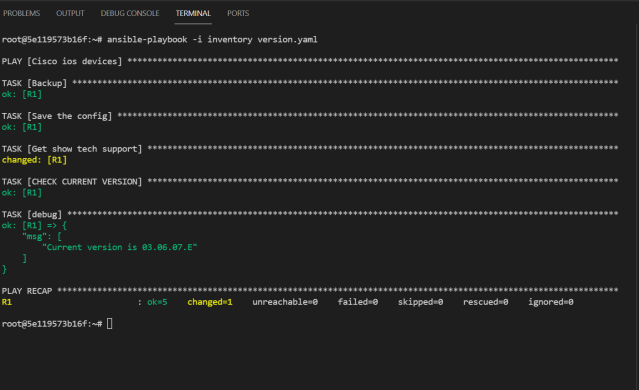639x390 pixels.
Task: Click the ok: [R1] under Save the config
Action: [22, 127]
